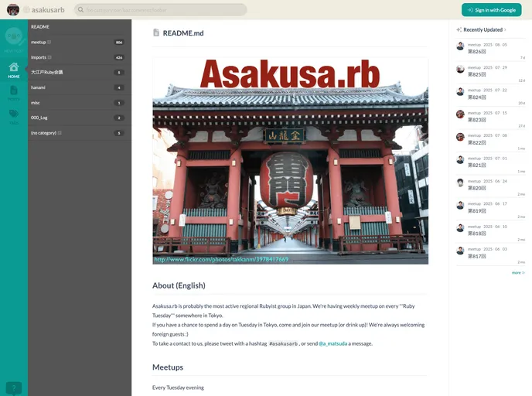The image size is (532, 396).
Task: Click Sign in with Google button
Action: click(491, 10)
